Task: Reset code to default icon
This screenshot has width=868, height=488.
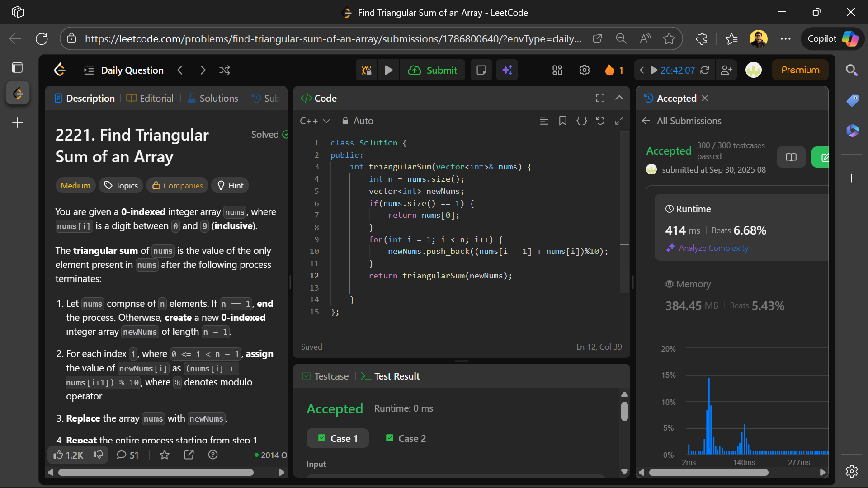Action: (600, 121)
